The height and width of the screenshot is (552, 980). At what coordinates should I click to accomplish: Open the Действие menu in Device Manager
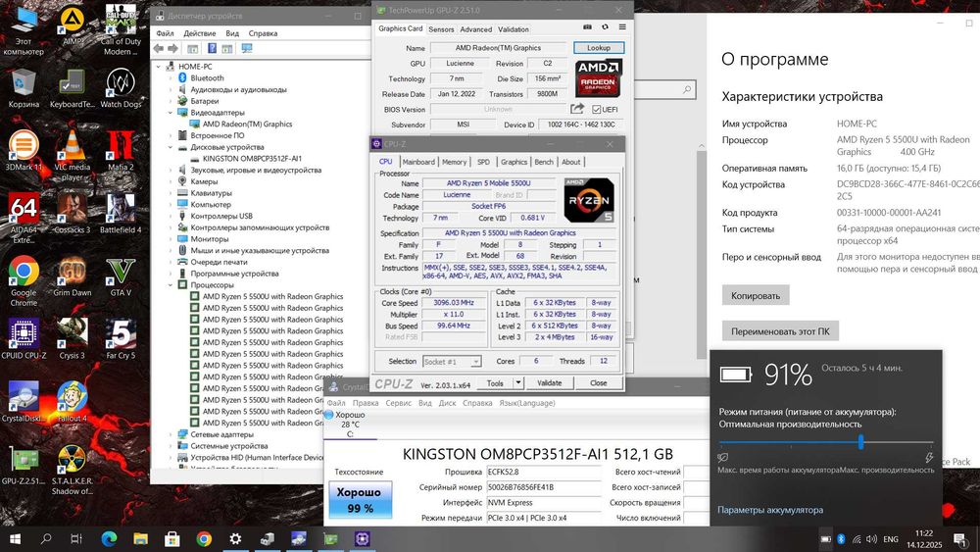(x=199, y=33)
